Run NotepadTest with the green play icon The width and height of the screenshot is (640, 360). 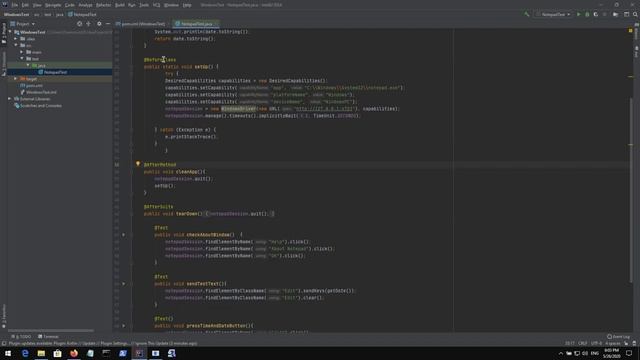(578, 14)
